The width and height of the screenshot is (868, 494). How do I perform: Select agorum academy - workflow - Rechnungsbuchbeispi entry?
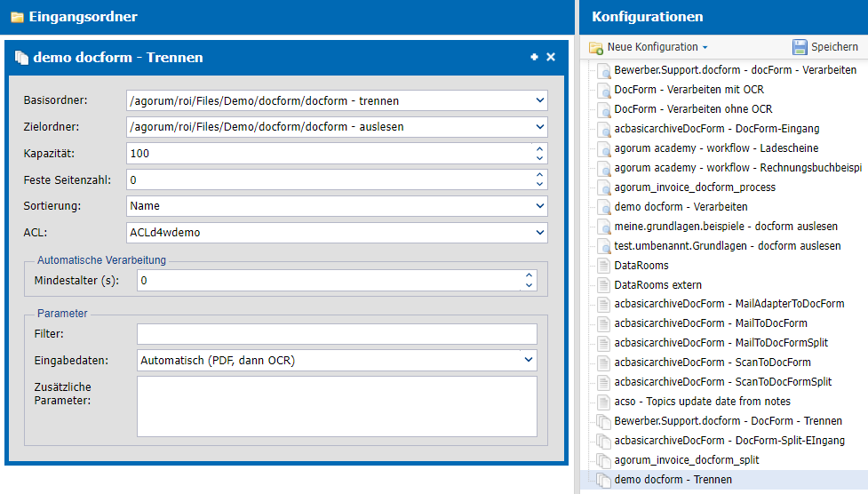pos(738,168)
